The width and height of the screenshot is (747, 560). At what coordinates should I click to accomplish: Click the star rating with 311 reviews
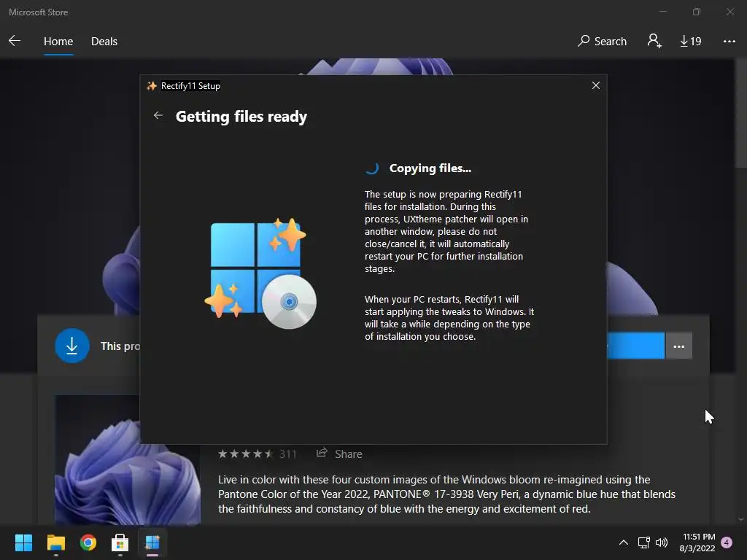pos(258,454)
